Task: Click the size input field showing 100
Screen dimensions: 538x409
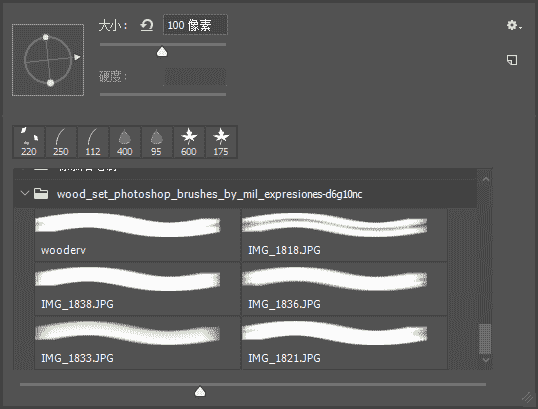Action: (195, 25)
